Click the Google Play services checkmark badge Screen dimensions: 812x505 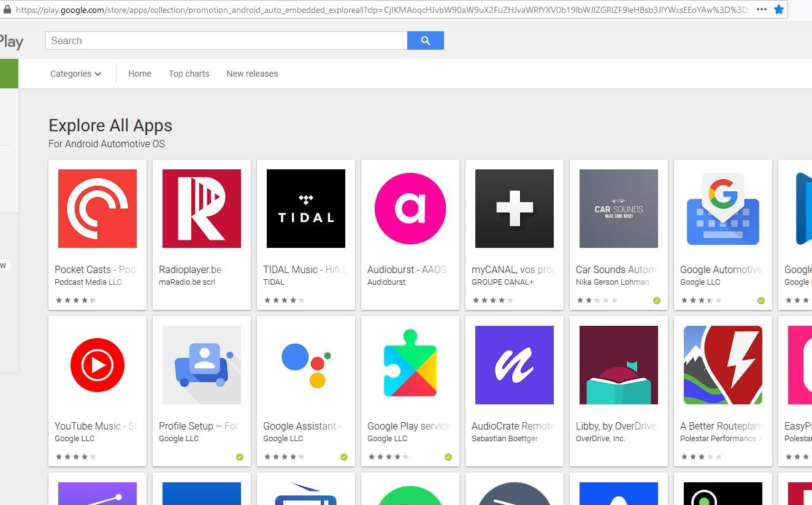[448, 457]
